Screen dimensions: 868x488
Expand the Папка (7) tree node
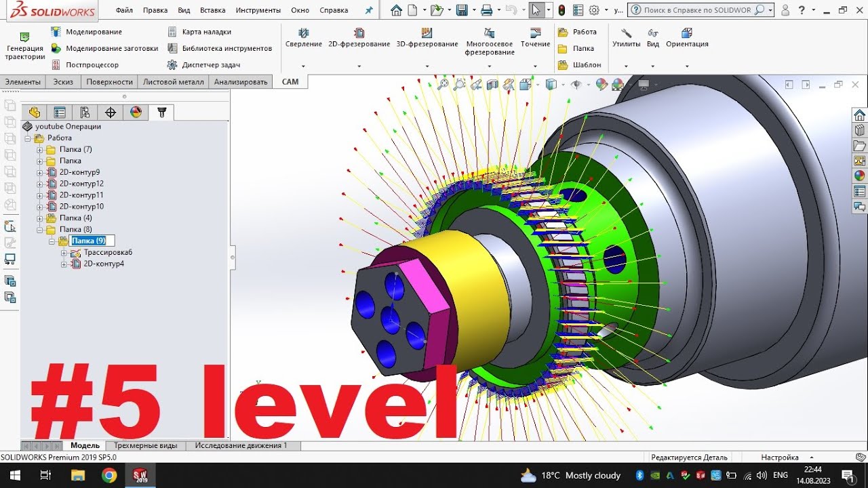point(40,150)
